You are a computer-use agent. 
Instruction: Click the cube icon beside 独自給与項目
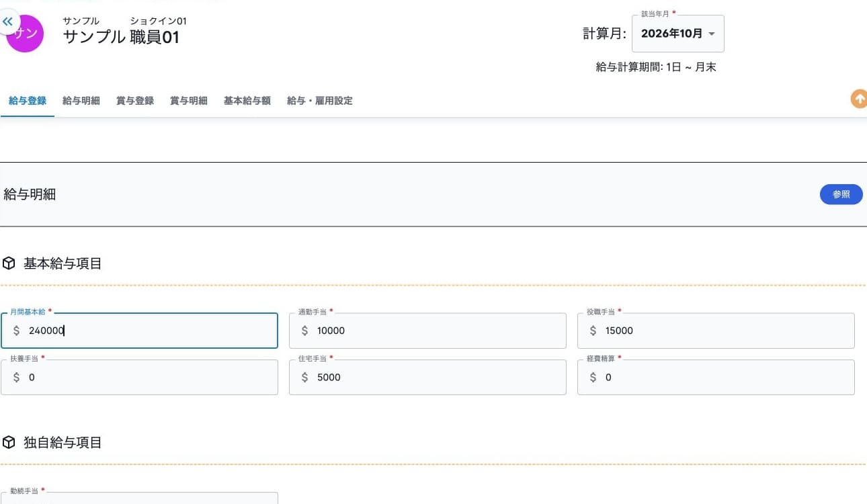pyautogui.click(x=9, y=442)
